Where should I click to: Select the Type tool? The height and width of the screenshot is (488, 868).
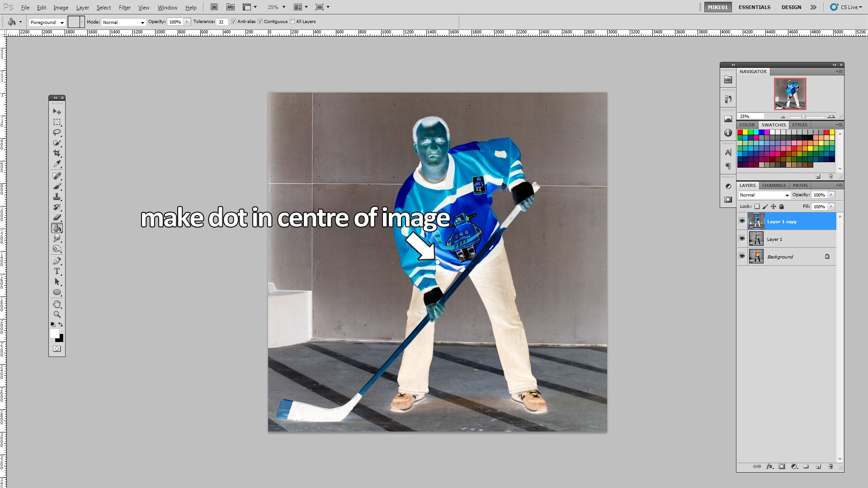tap(57, 271)
